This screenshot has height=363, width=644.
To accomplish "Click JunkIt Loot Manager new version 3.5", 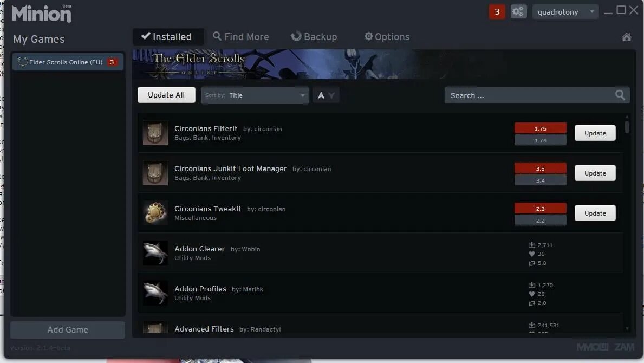I will (540, 168).
